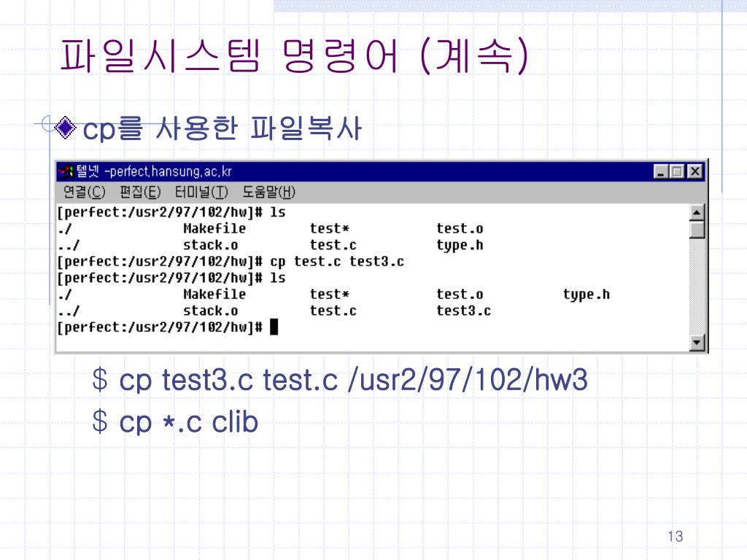
Task: Open the 연결(C) menu
Action: [x=84, y=192]
